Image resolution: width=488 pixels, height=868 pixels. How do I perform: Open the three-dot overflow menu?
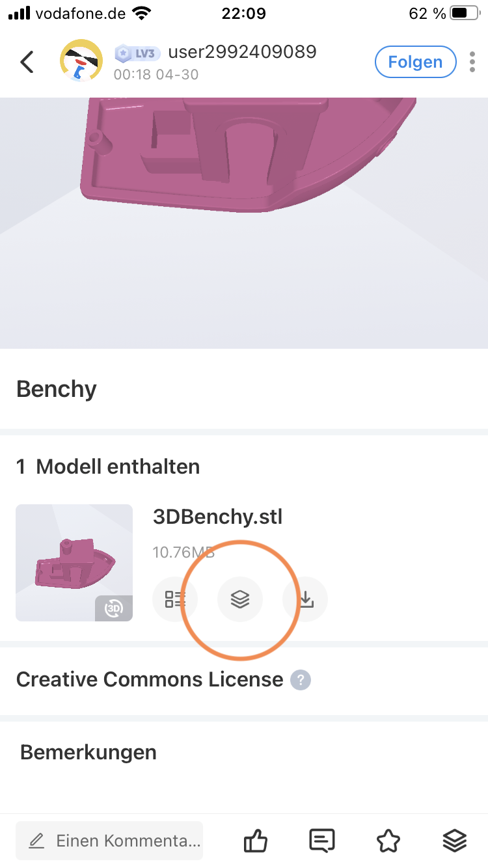pos(472,62)
